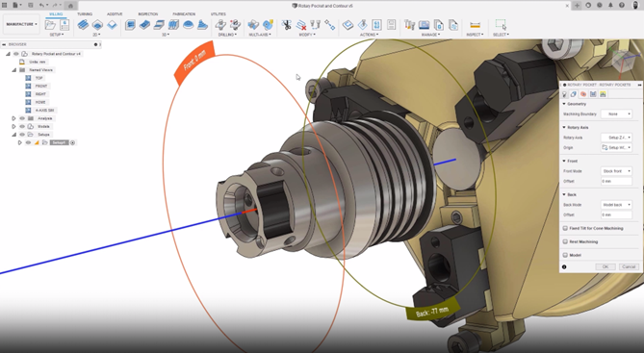This screenshot has width=644, height=353.
Task: Open the Machining Boundary dropdown
Action: [x=616, y=114]
